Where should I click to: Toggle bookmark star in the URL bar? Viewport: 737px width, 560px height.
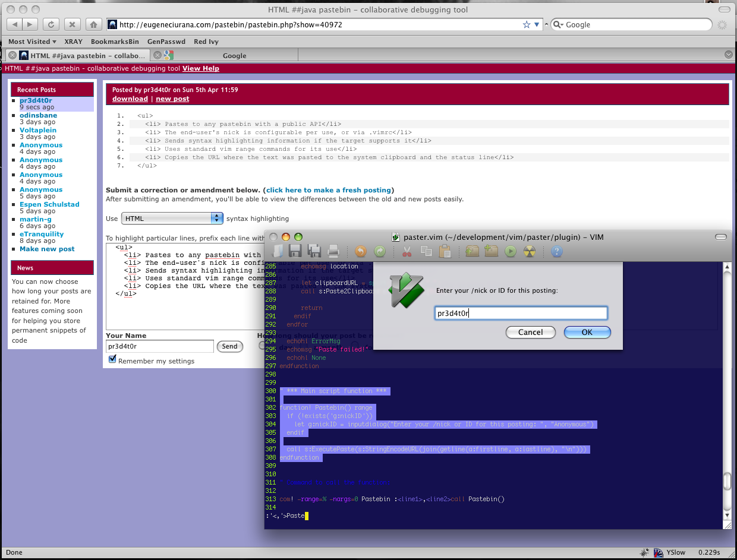[526, 25]
